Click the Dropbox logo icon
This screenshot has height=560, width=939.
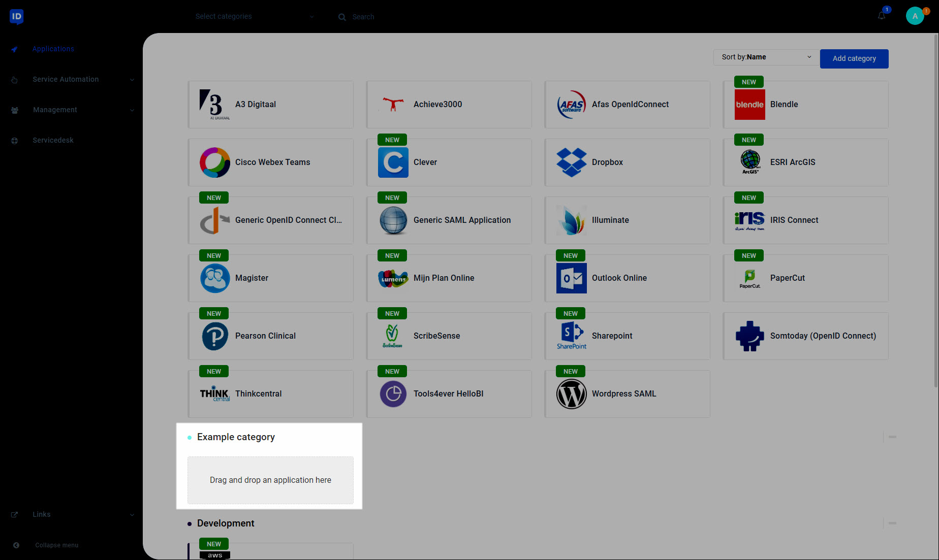coord(572,162)
